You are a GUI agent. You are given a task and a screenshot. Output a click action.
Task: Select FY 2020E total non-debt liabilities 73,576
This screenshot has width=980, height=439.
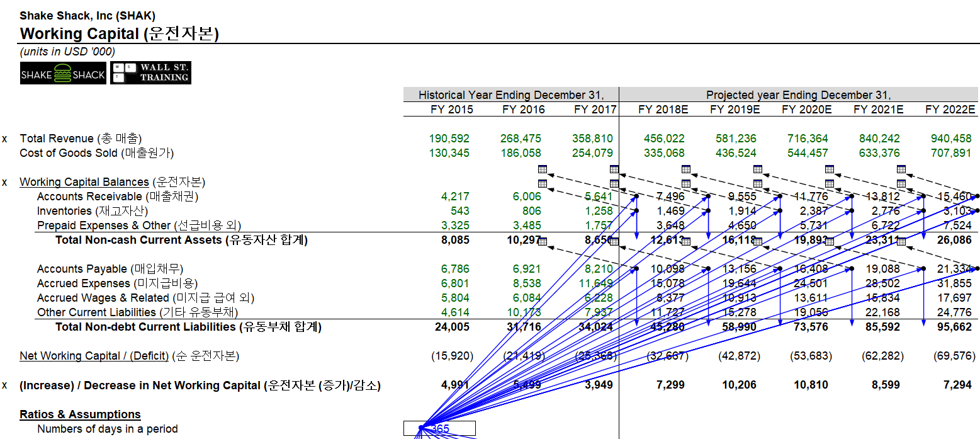(x=811, y=327)
